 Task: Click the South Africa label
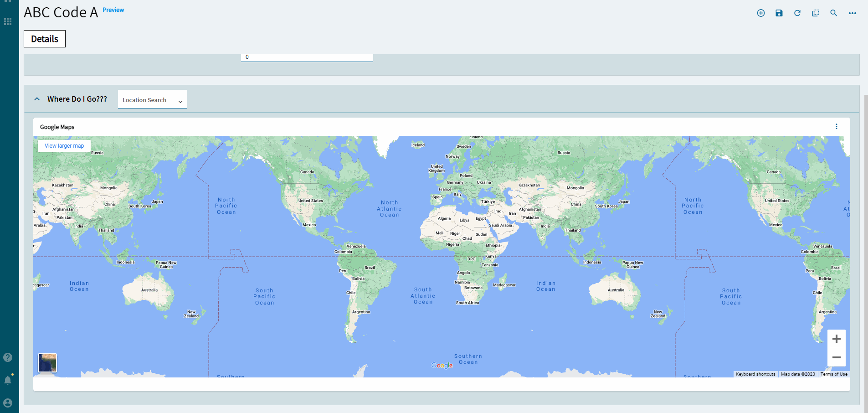[x=467, y=303]
